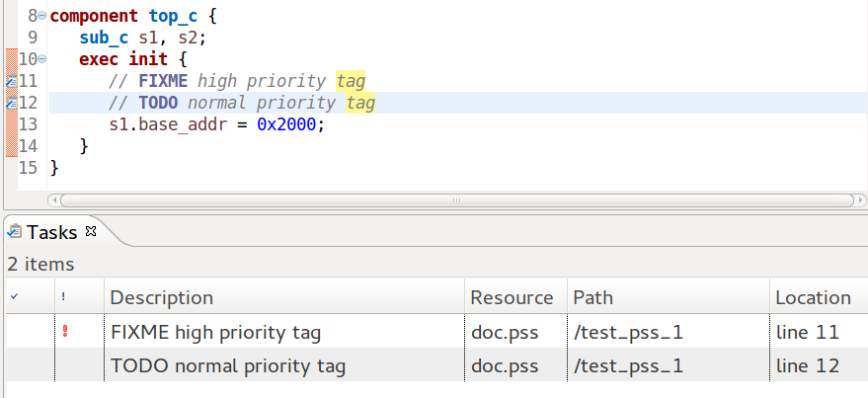This screenshot has height=398, width=868.
Task: Click /test_pss_1 path in FIXME row
Action: click(x=628, y=333)
